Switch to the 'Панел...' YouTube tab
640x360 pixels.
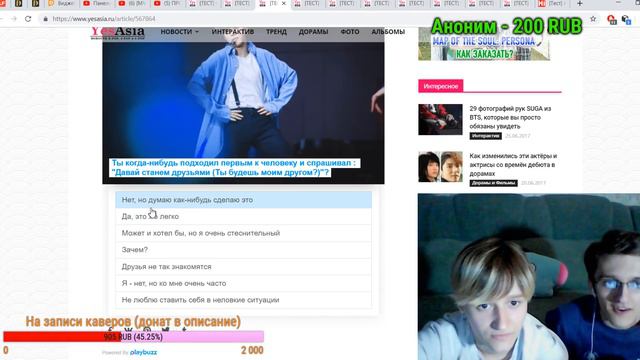[x=96, y=4]
